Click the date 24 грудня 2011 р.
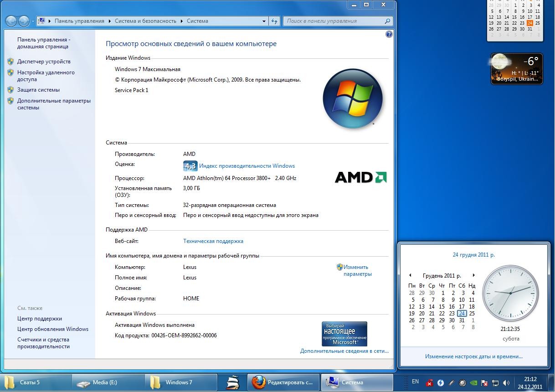 (x=474, y=255)
